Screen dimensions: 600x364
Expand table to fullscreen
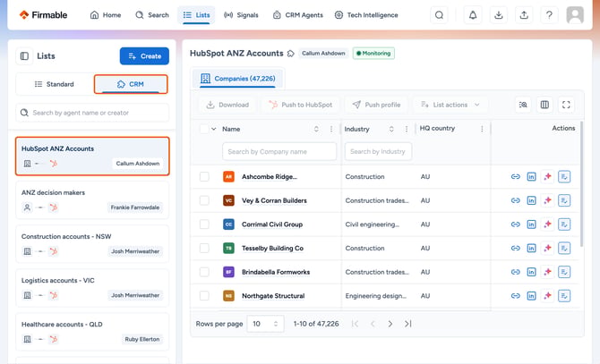566,105
